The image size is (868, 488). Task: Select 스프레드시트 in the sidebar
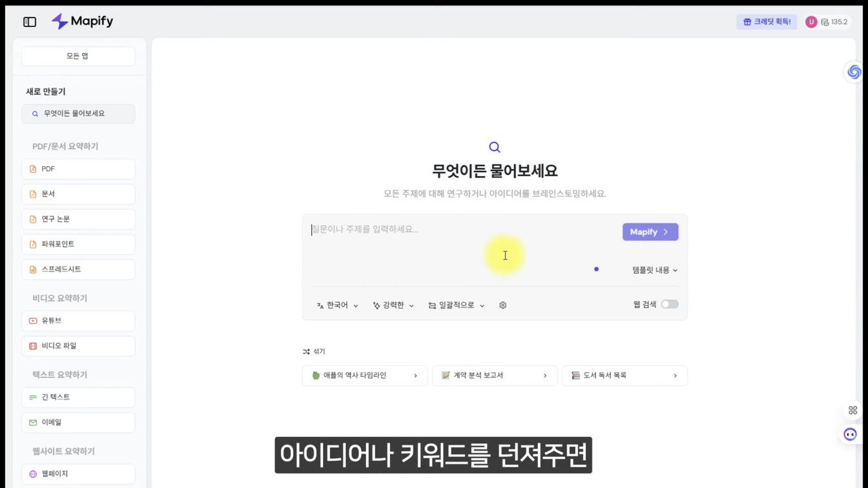coord(78,270)
